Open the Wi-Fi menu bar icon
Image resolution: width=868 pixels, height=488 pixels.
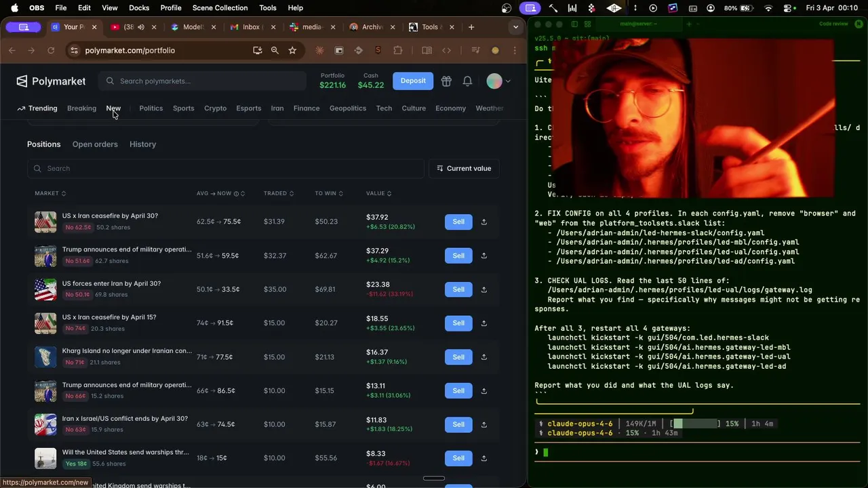point(768,8)
